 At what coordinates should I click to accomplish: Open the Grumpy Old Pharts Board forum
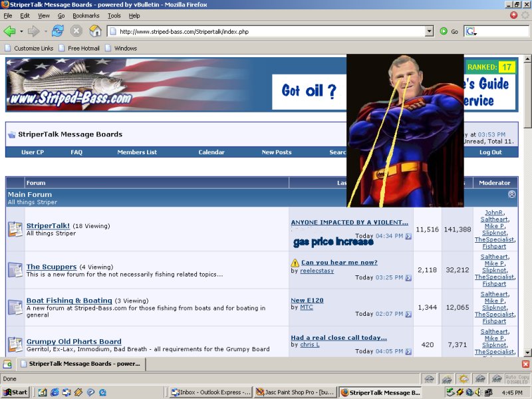[74, 342]
